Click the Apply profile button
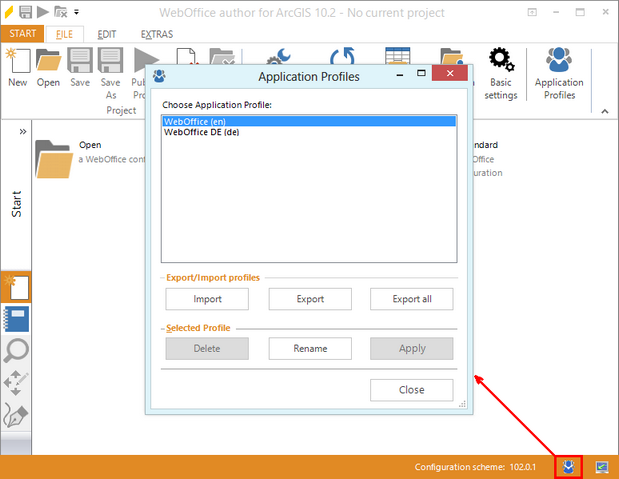 (412, 348)
